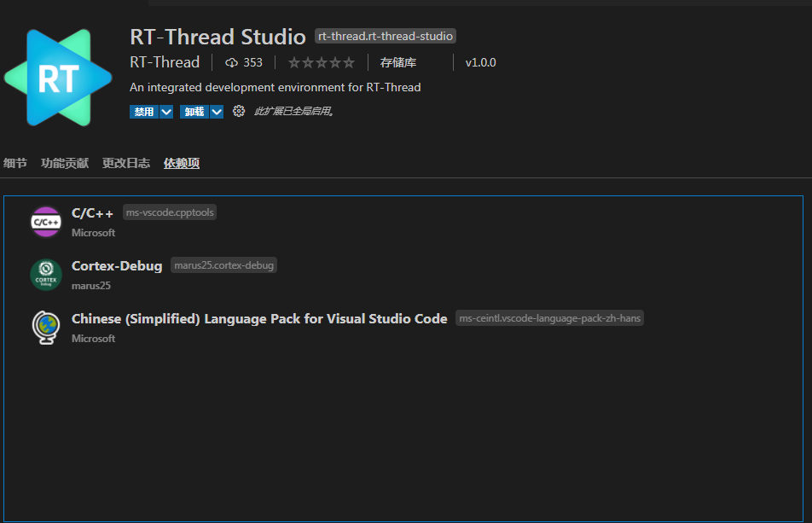Switch to the 更改日志 tab

click(x=126, y=163)
